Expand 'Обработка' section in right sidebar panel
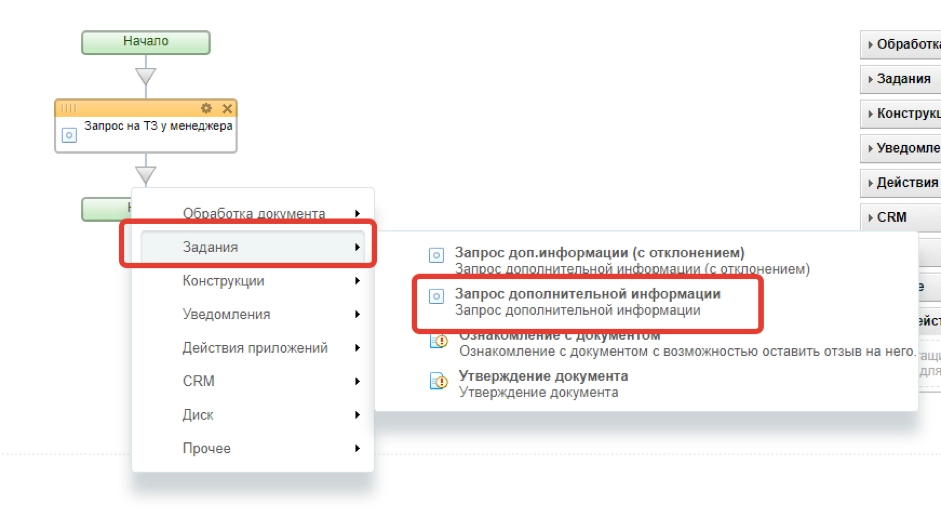The width and height of the screenshot is (941, 517). pos(900,45)
